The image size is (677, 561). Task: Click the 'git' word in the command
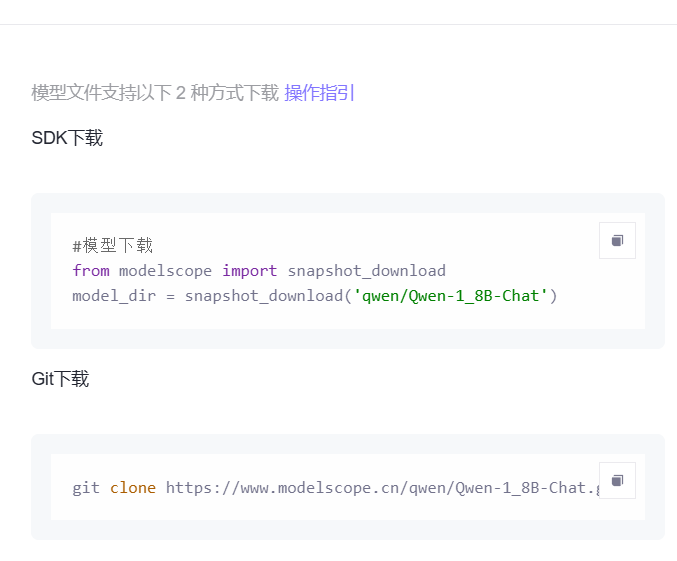(x=86, y=488)
